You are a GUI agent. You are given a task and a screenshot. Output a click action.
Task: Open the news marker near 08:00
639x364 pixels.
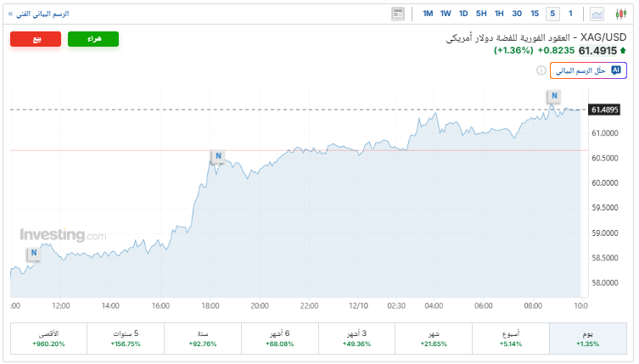553,96
